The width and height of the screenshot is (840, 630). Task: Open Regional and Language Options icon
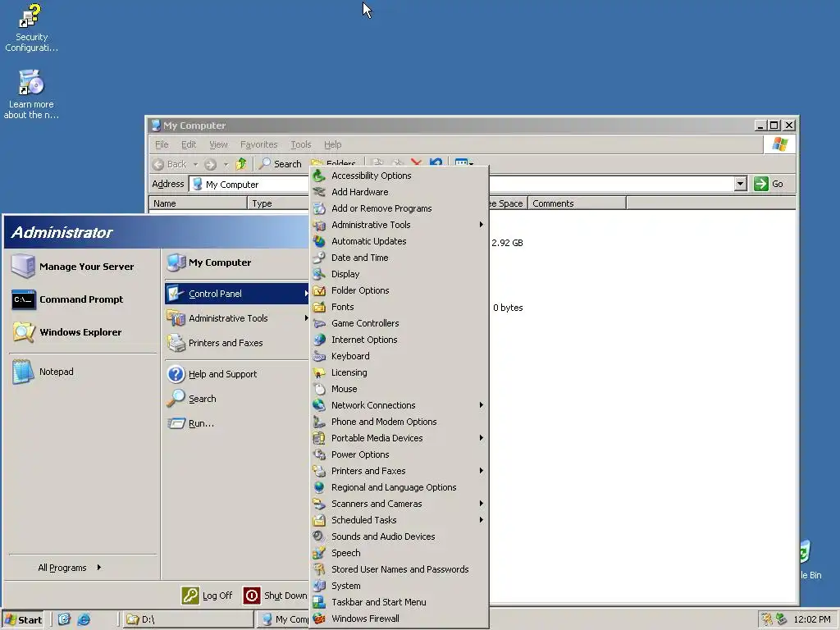pyautogui.click(x=319, y=487)
